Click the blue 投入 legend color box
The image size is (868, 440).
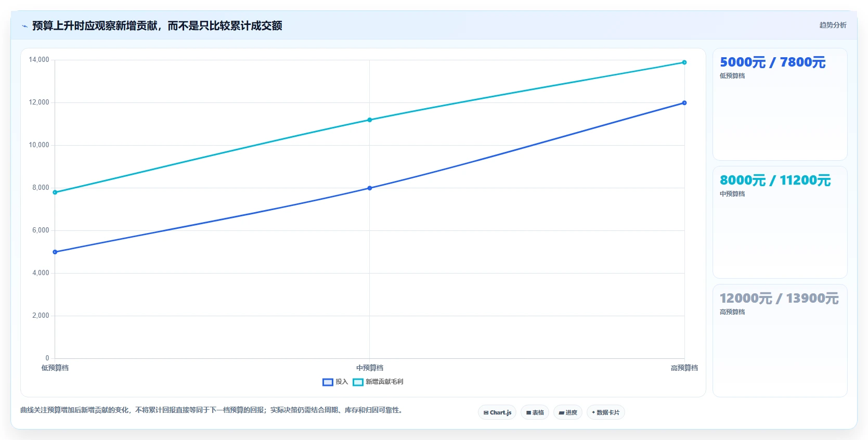pyautogui.click(x=328, y=382)
